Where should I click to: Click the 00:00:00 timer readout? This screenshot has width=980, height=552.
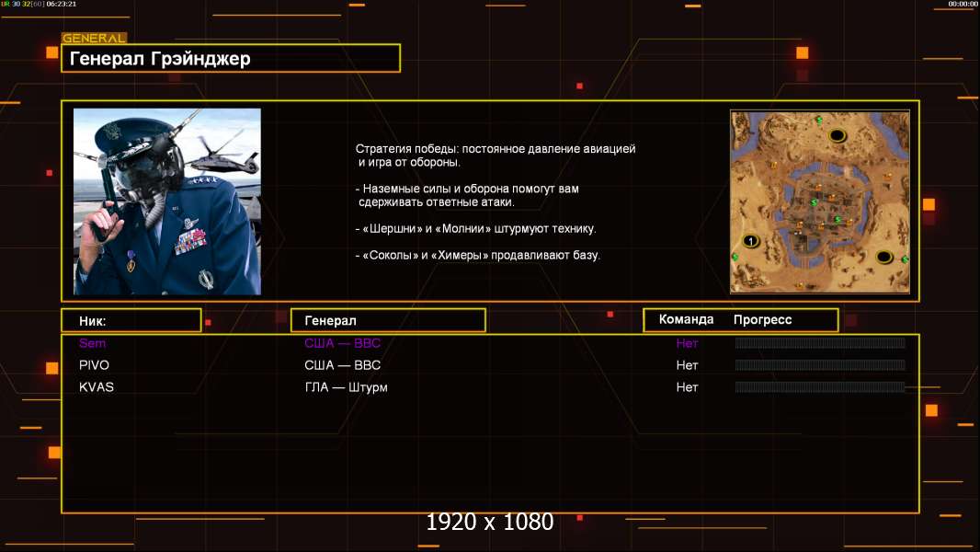(963, 4)
